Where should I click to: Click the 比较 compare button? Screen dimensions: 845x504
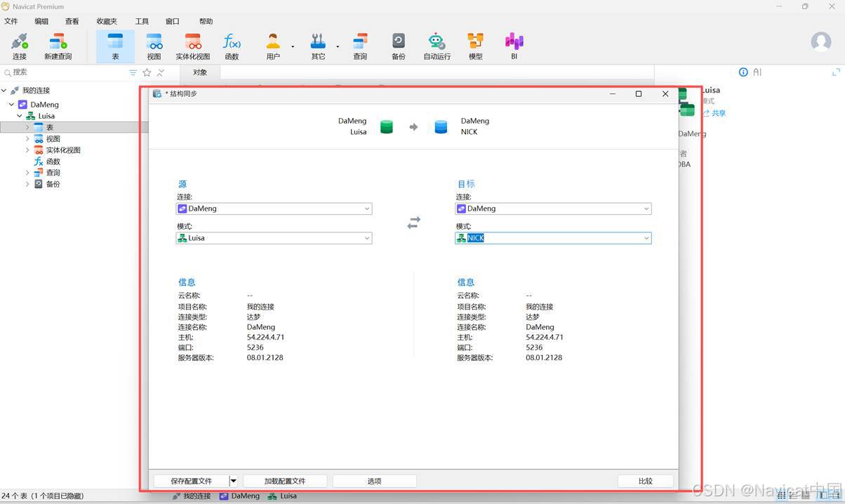[646, 481]
